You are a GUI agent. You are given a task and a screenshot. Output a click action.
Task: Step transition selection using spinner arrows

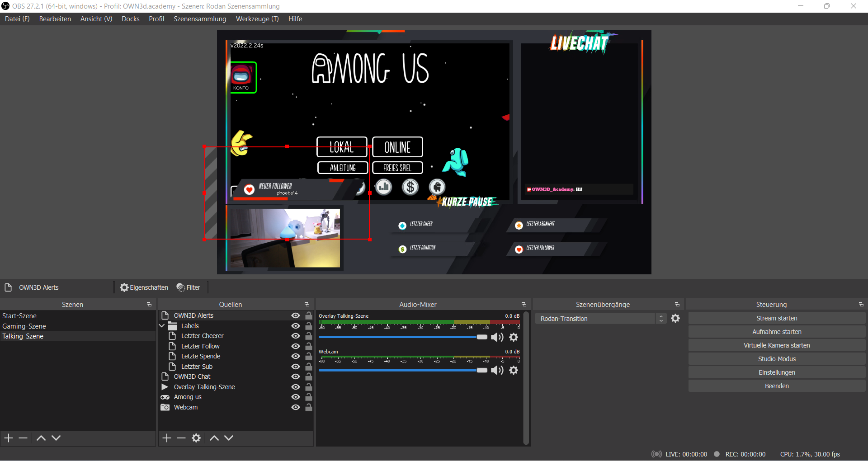661,319
